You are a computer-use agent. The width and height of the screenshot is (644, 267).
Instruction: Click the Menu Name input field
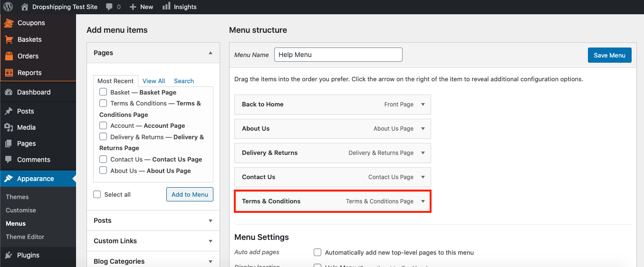(x=338, y=55)
